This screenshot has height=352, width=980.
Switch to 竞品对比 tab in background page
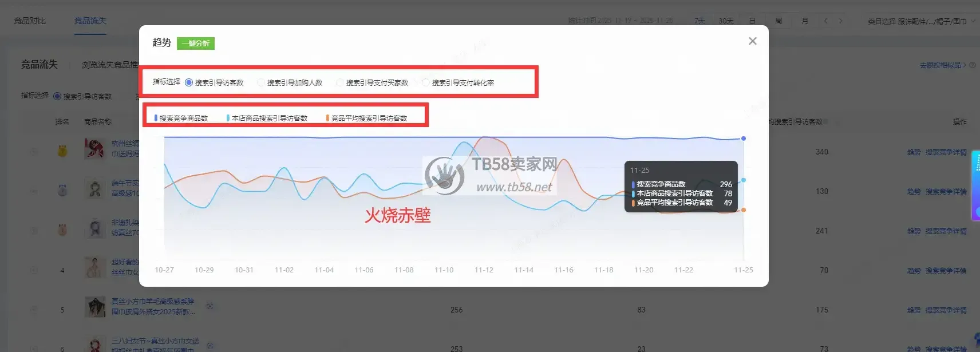[30, 21]
